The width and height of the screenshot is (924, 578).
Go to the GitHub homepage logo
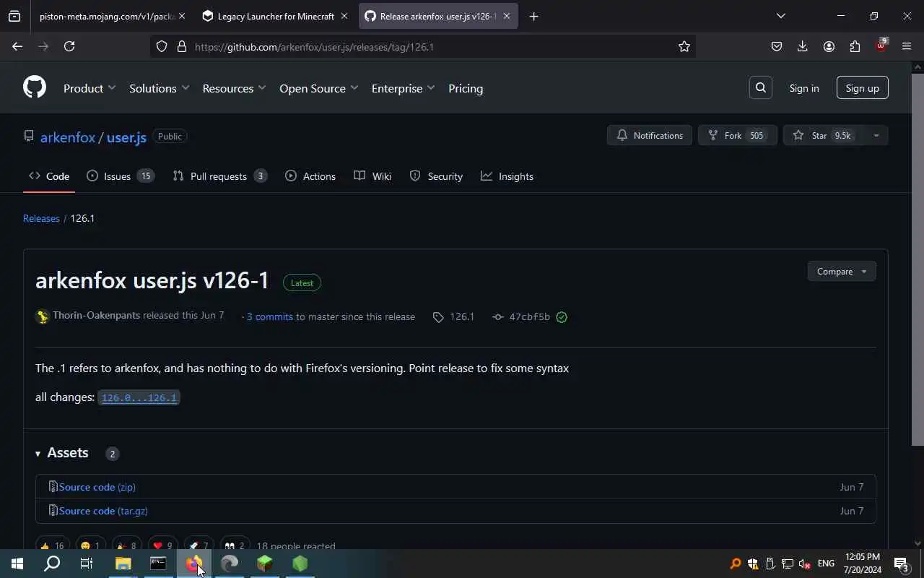[x=35, y=87]
